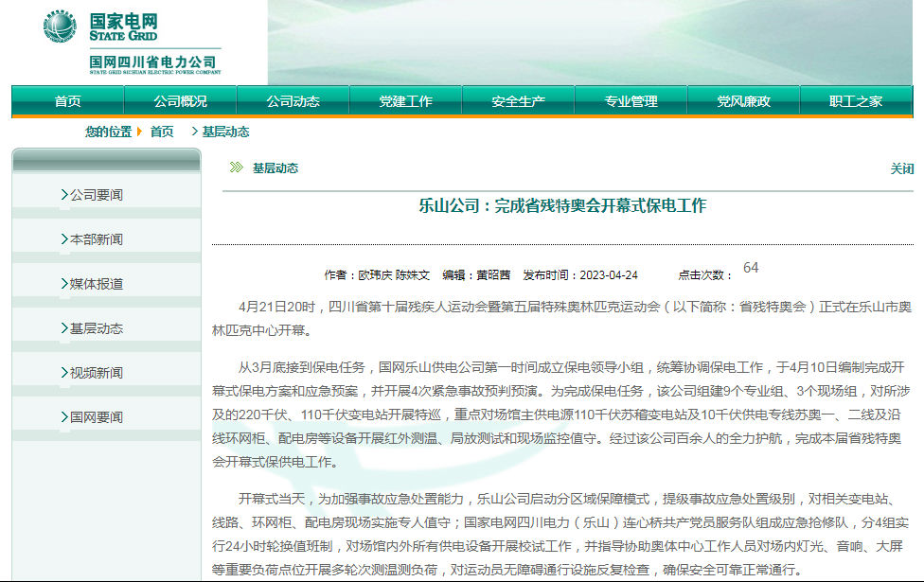924x582 pixels.
Task: Click the editor name 黄昭茜
Action: click(x=493, y=275)
